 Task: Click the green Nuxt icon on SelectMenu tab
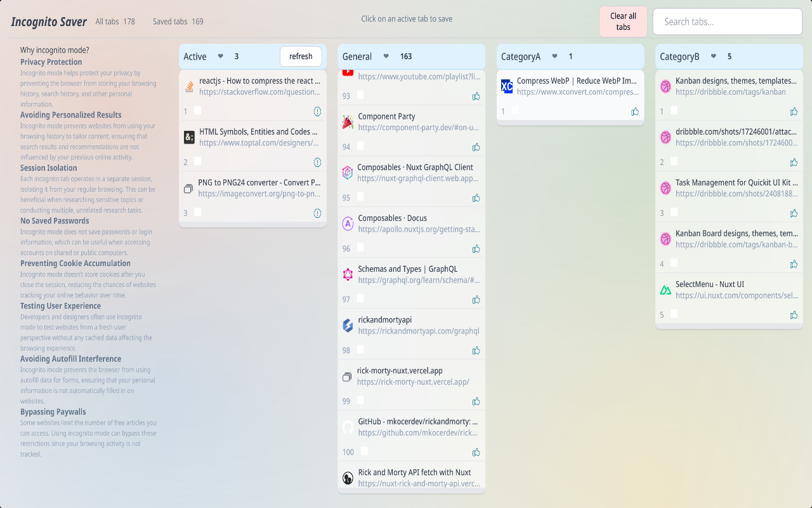(x=665, y=290)
